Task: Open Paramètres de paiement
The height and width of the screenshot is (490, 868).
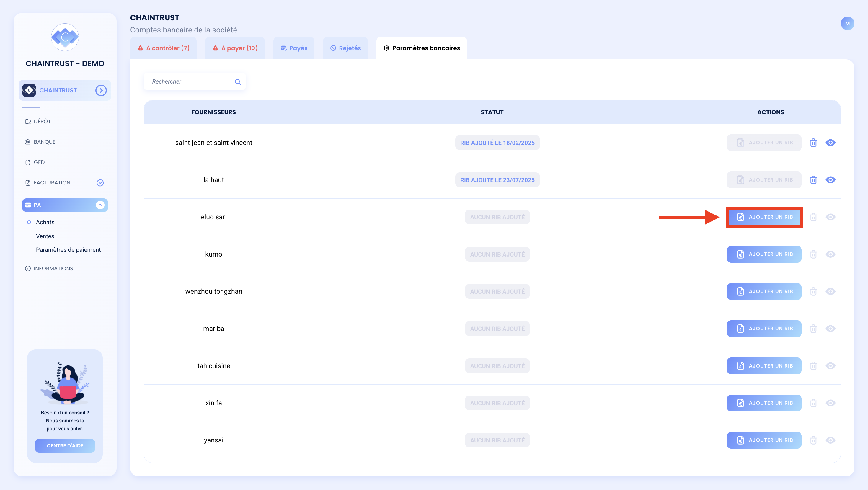Action: 68,250
